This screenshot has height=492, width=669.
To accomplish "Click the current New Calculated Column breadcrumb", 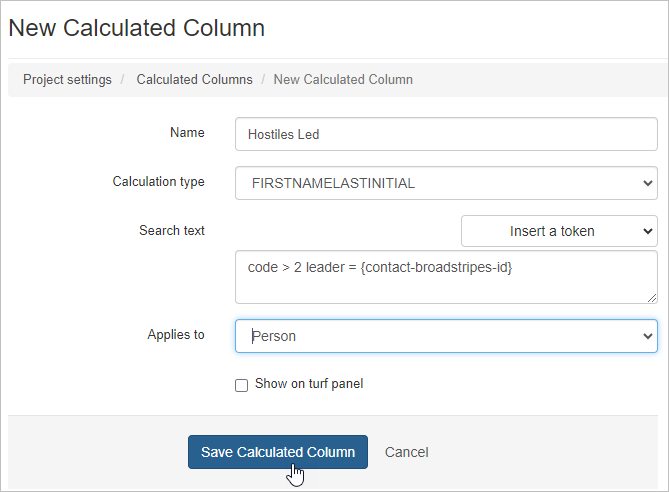I will (x=343, y=79).
